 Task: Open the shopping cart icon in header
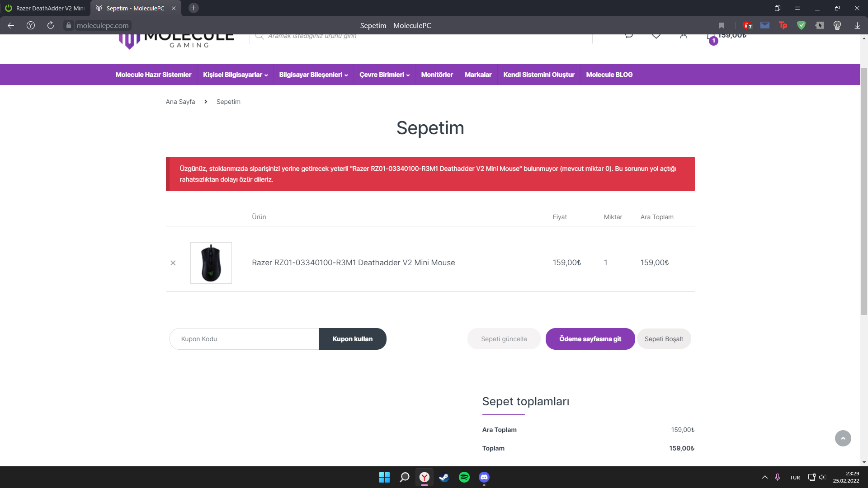(710, 37)
